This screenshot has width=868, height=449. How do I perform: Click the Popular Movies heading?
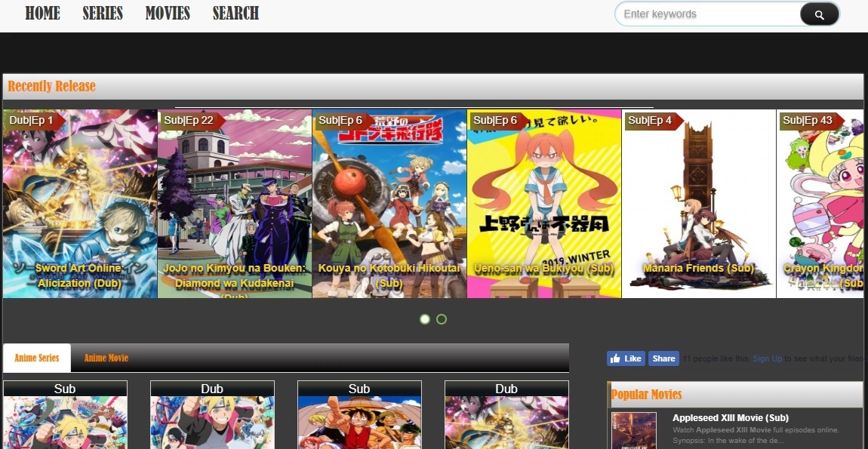click(x=646, y=395)
